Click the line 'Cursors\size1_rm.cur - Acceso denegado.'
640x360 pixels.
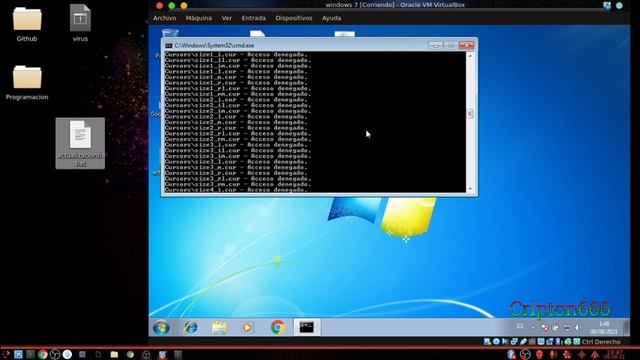(x=238, y=94)
